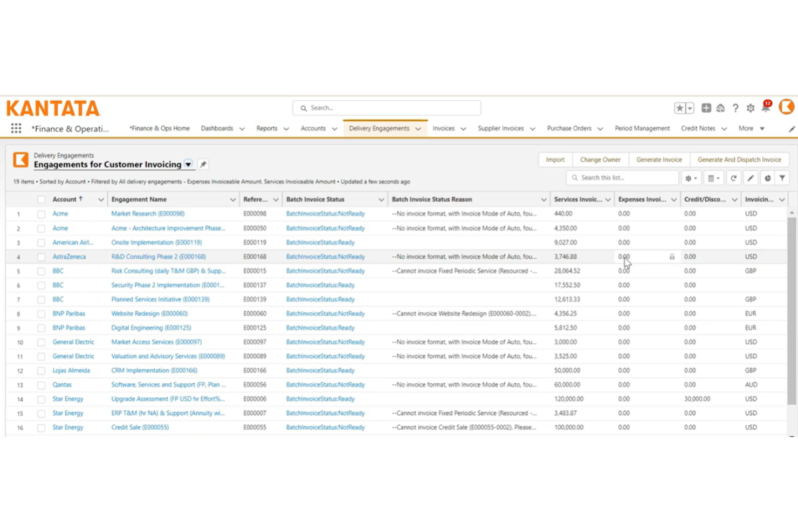Open the Lojas Almeida account link
798x532 pixels.
71,371
